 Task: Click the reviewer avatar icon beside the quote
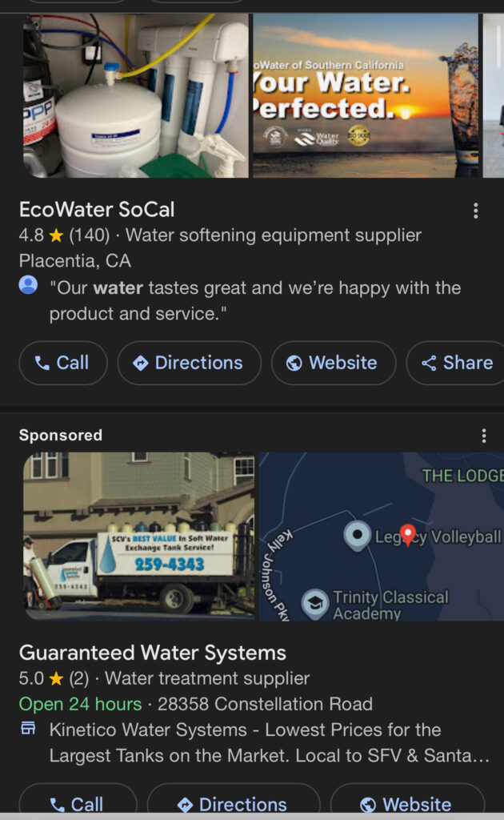coord(29,285)
